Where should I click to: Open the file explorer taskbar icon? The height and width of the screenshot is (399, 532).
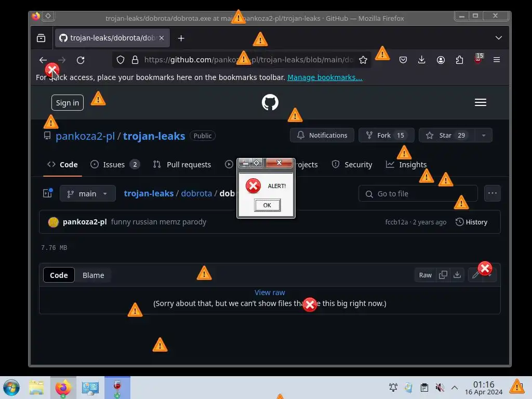36,388
